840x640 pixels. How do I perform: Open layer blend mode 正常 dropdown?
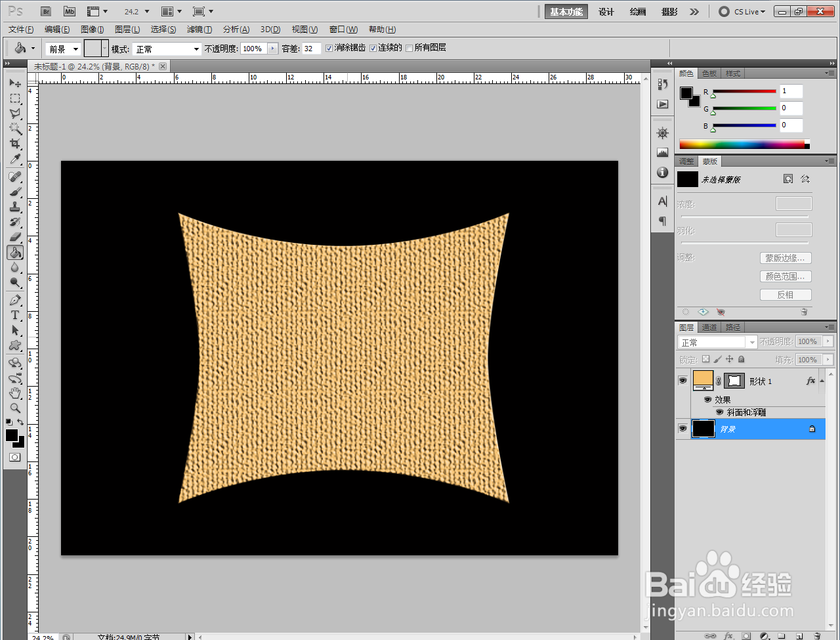coord(717,342)
